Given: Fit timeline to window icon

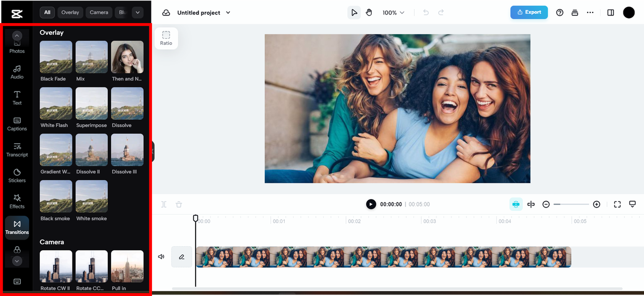Looking at the screenshot, I should [617, 204].
